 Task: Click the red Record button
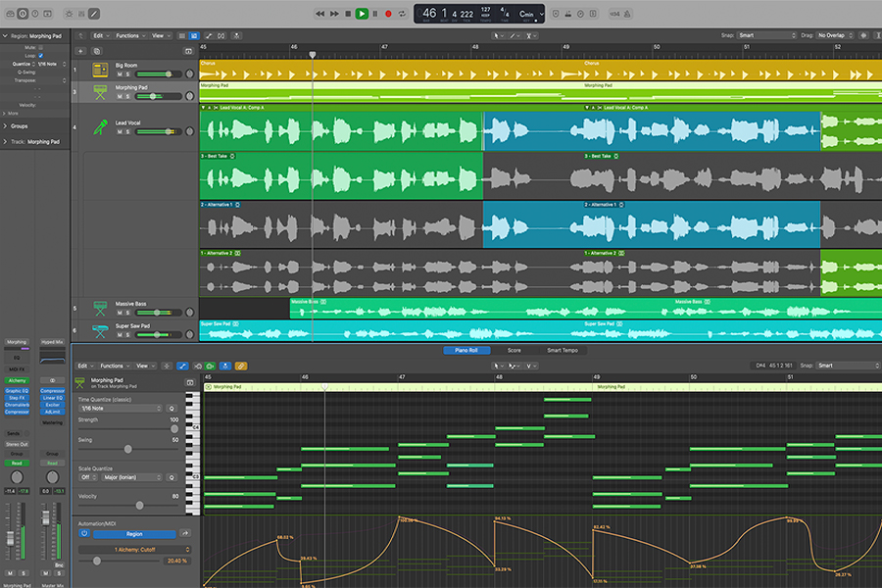[388, 14]
